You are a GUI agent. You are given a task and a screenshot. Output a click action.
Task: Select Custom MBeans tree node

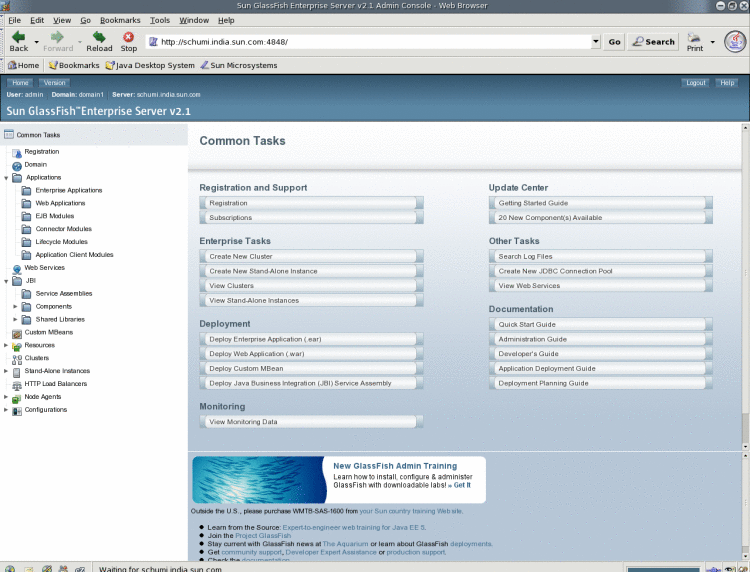coord(49,332)
